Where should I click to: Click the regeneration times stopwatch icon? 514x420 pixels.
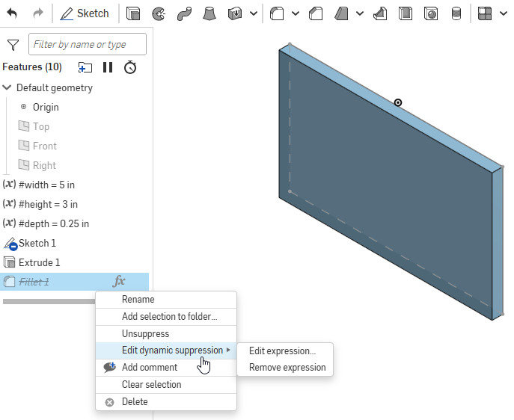[x=130, y=67]
